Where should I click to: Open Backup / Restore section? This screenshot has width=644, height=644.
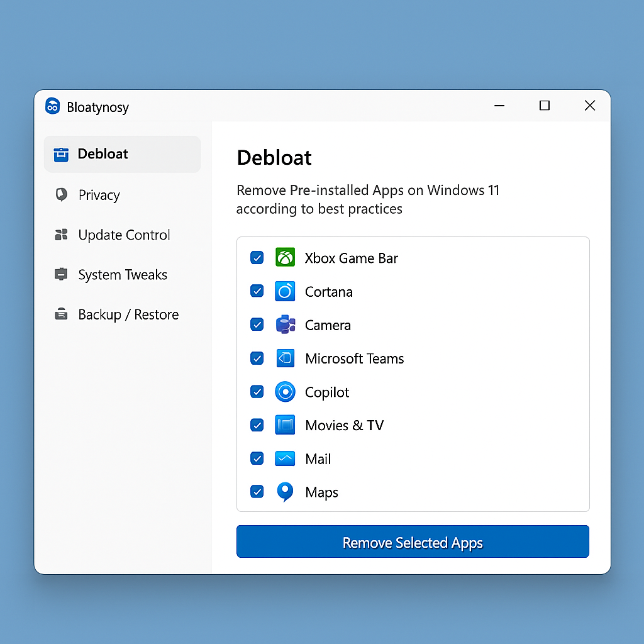pos(128,314)
